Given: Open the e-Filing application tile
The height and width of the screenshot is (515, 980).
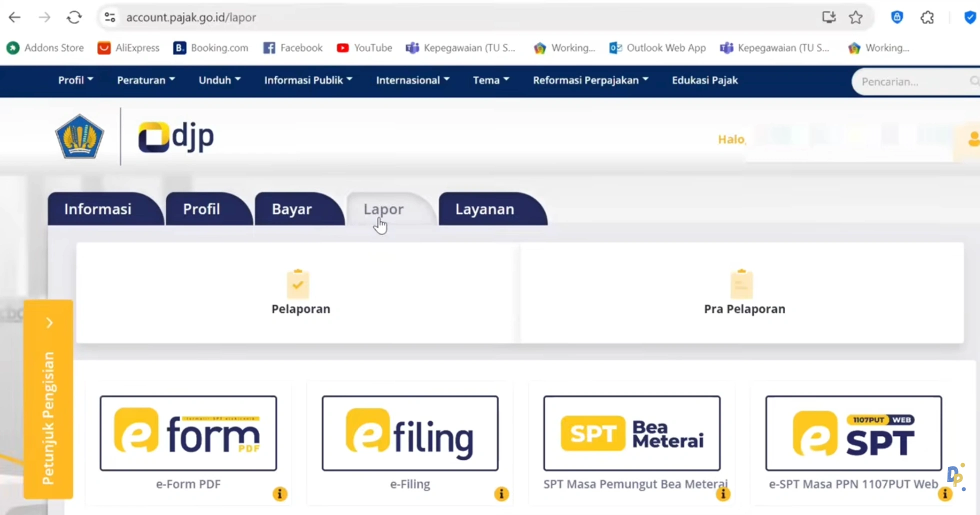Looking at the screenshot, I should [x=410, y=433].
